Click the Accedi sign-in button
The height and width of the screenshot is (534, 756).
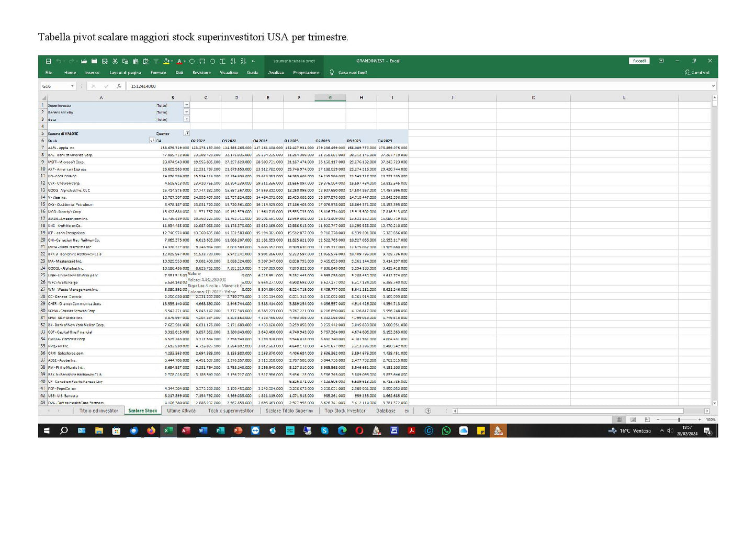[639, 61]
